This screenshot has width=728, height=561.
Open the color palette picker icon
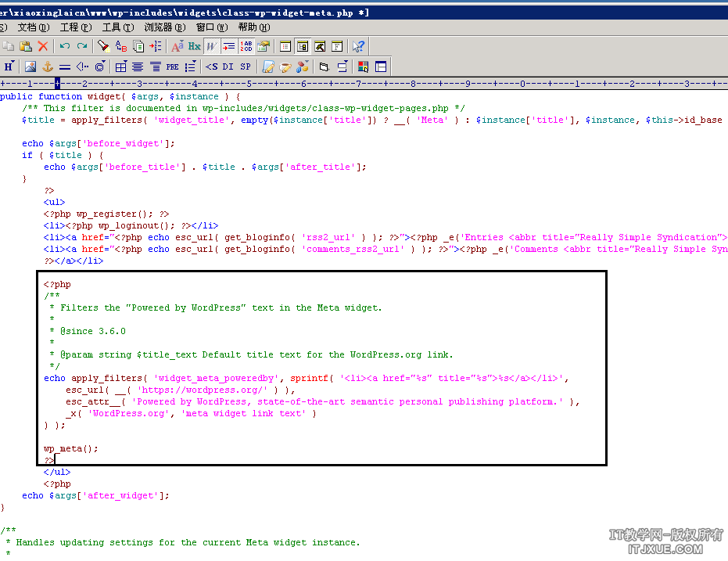[363, 67]
